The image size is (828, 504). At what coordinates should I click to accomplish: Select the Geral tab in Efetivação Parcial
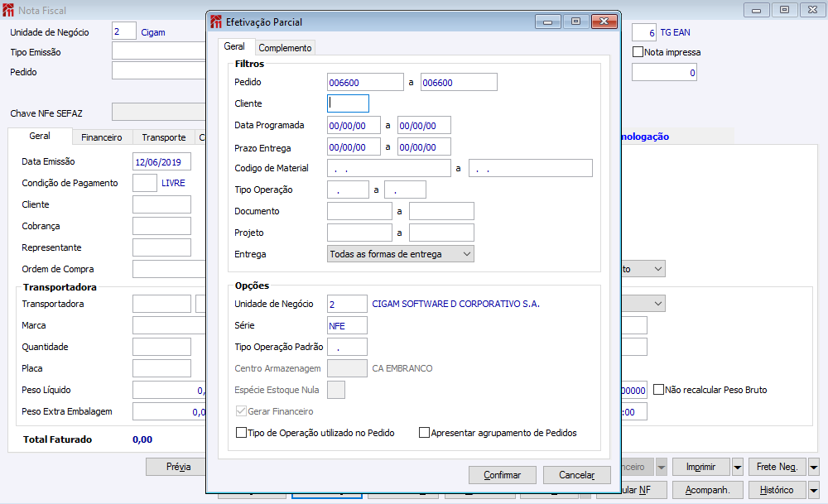coord(234,46)
